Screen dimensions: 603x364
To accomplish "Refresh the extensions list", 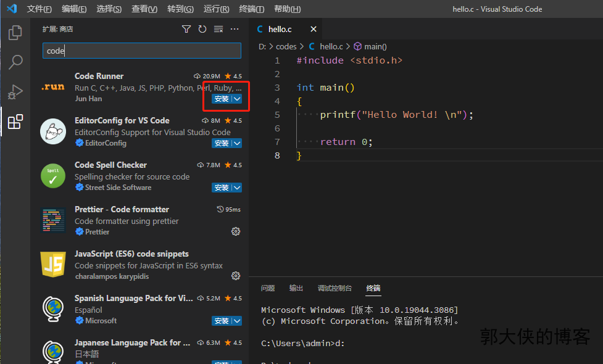I will tap(202, 29).
